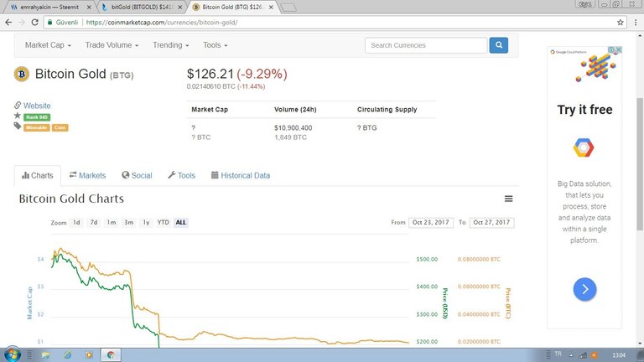Switch to the Charts tab
The height and width of the screenshot is (362, 644).
click(38, 176)
